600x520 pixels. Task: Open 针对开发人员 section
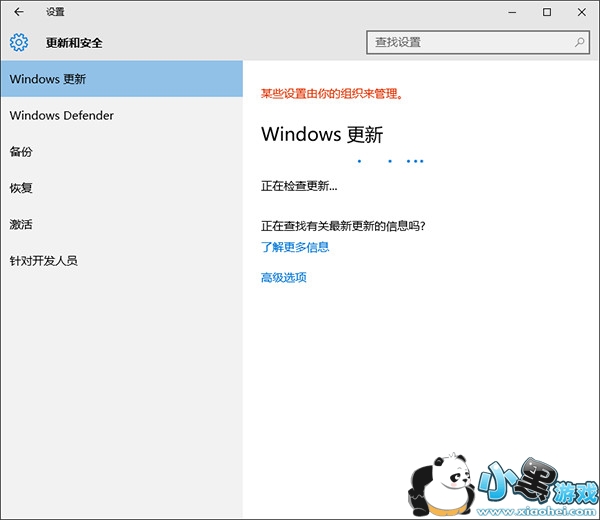coord(122,261)
